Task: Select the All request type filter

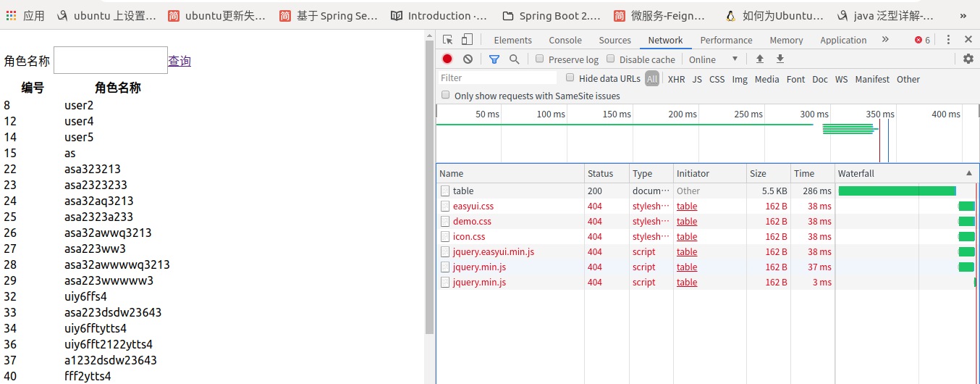Action: click(x=652, y=79)
